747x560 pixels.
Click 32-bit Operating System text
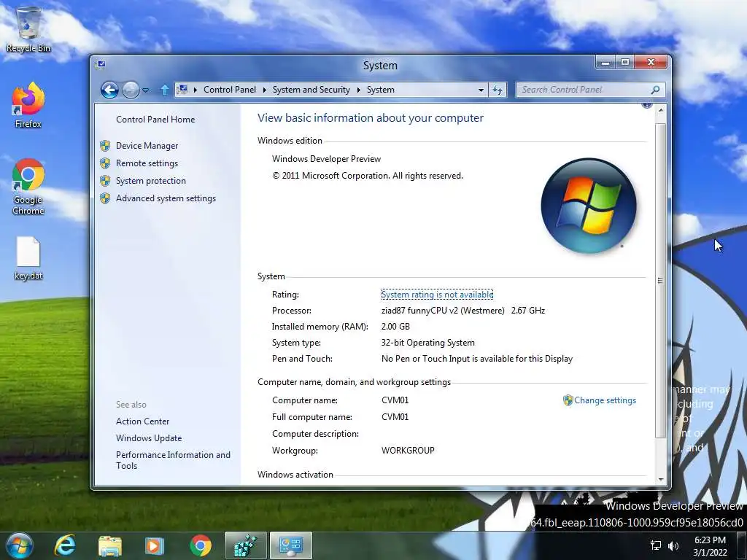(427, 343)
